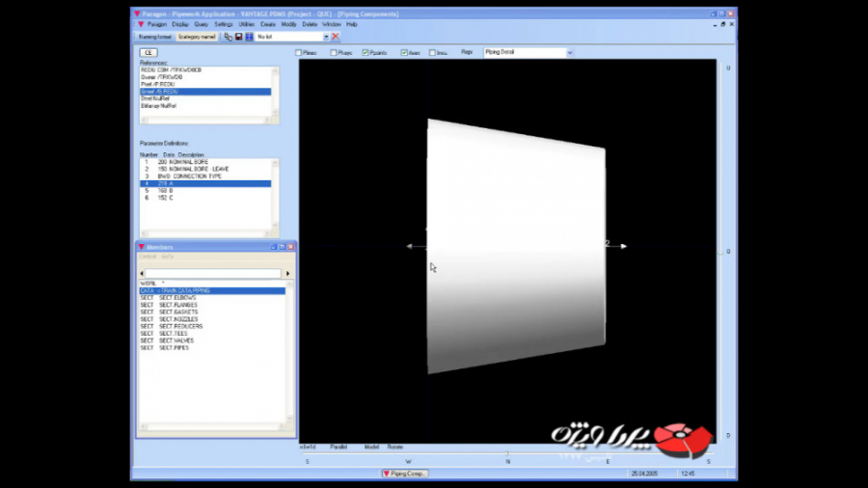Select SECT.NOZZLES in Members list
This screenshot has width=868, height=488.
212,319
